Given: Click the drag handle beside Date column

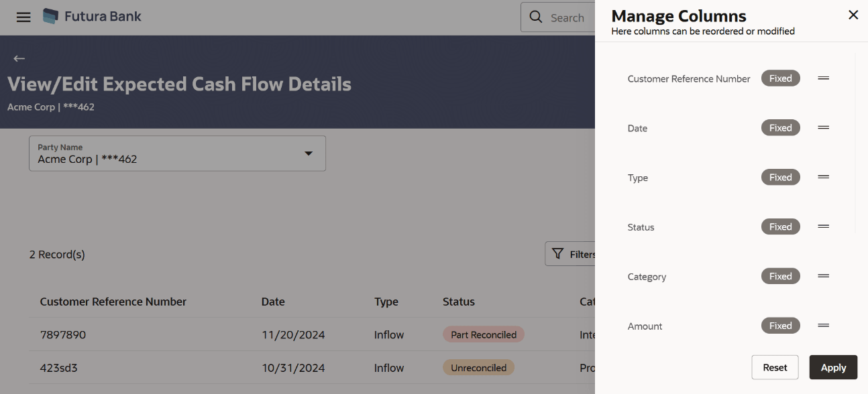Looking at the screenshot, I should [x=824, y=128].
